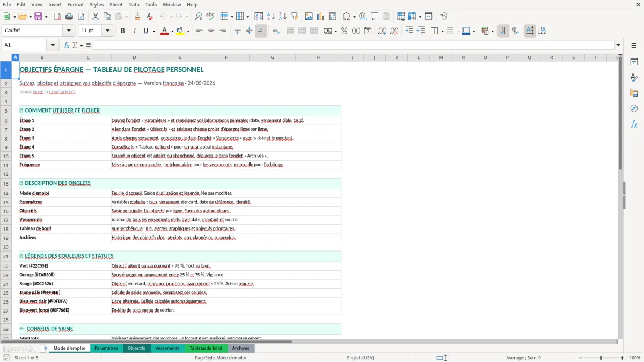Open Print Preview from the toolbar
Viewport: 644px width, 362px height.
coord(80,17)
